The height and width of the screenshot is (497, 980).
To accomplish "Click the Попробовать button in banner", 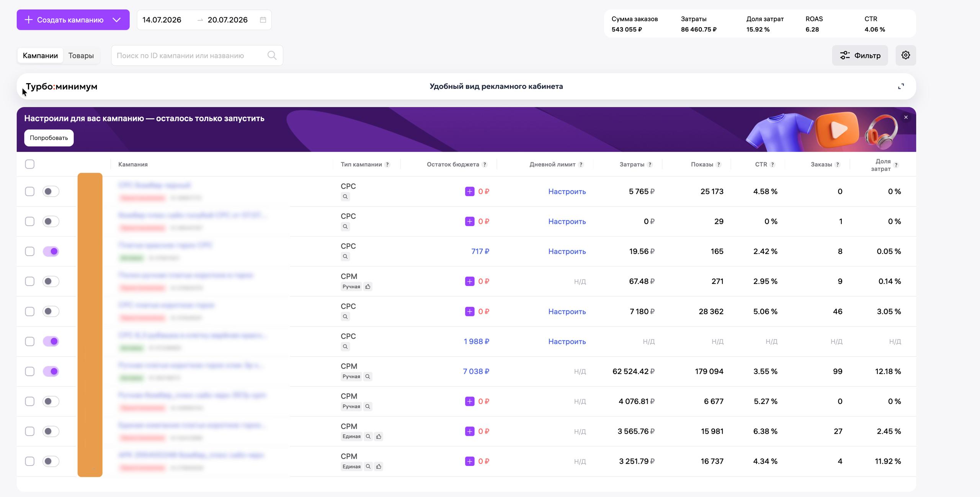I will 49,138.
